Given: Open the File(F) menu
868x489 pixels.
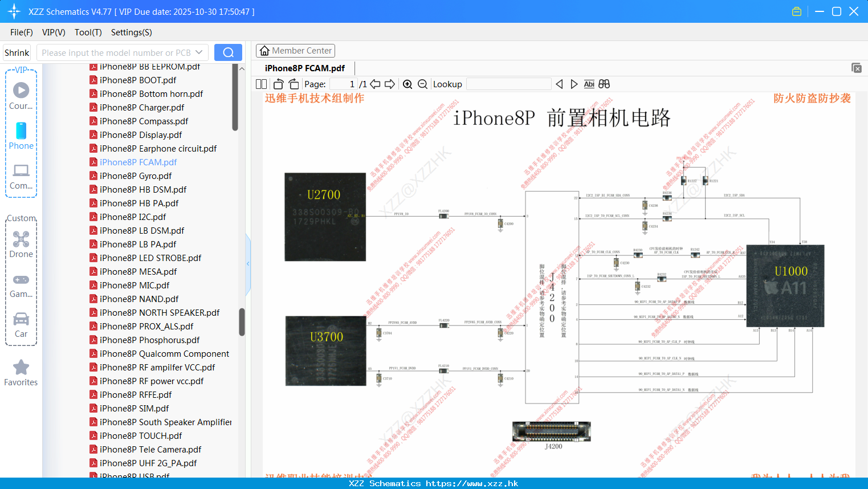Looking at the screenshot, I should (x=22, y=32).
